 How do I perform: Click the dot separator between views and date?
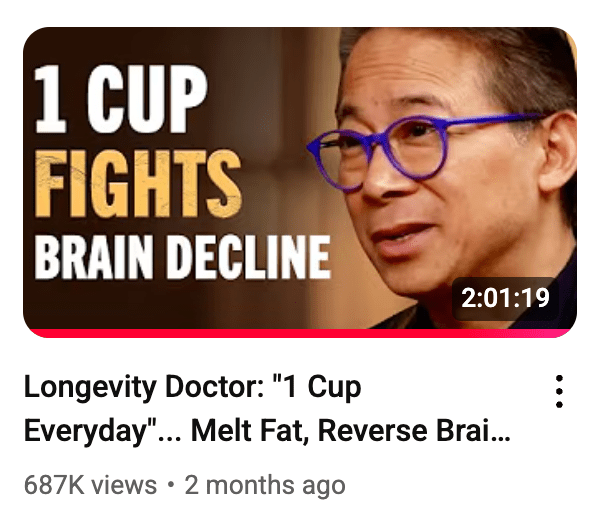coord(171,485)
